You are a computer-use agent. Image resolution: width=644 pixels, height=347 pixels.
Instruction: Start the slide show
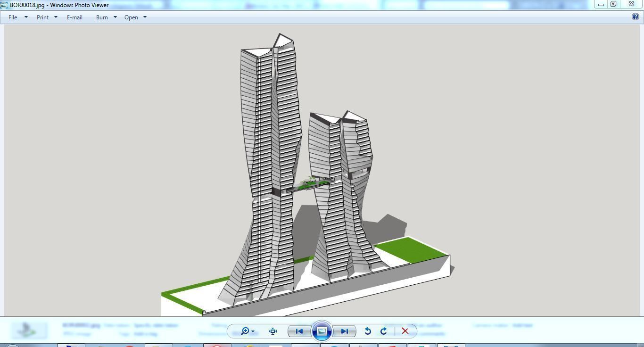point(322,331)
